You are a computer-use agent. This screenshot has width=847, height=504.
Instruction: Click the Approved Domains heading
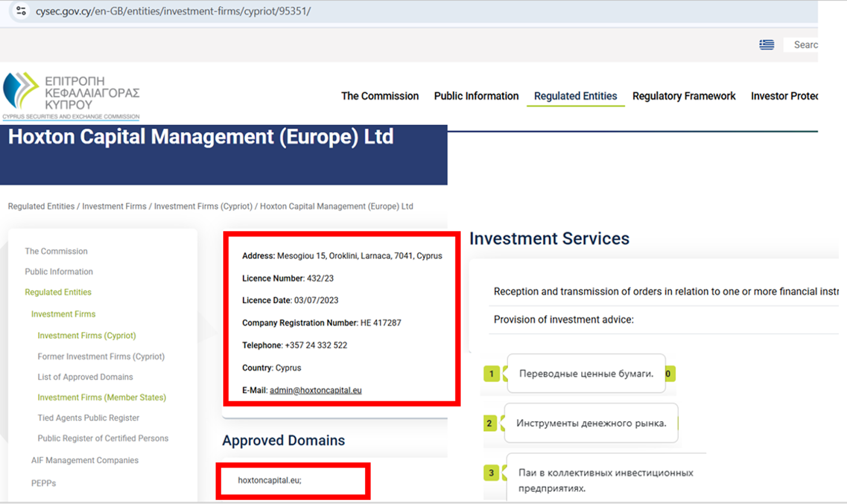pos(283,440)
